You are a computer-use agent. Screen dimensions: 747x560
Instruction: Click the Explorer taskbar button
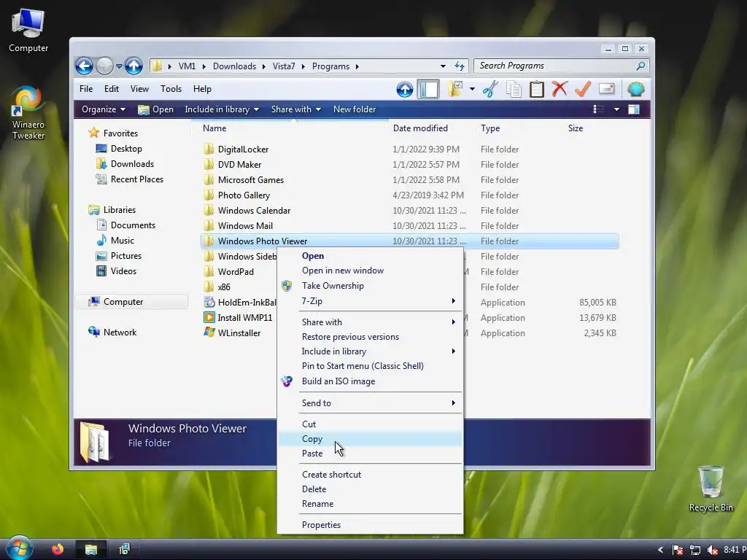coord(91,550)
